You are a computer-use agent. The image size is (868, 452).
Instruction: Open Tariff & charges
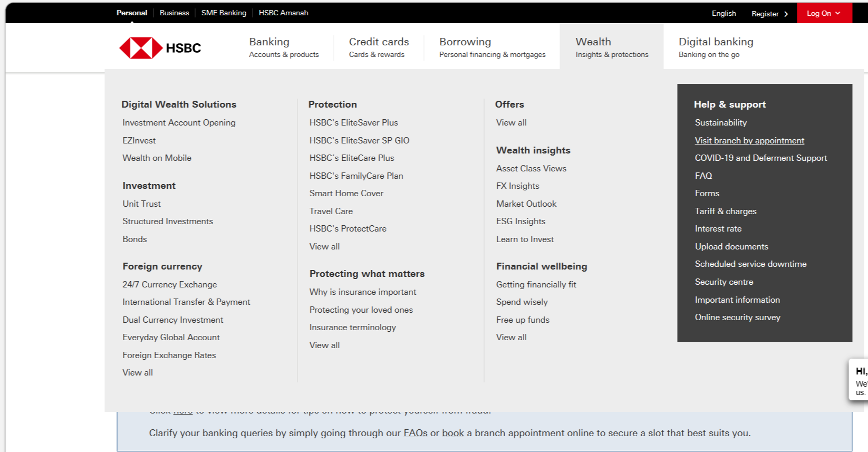[x=725, y=211]
